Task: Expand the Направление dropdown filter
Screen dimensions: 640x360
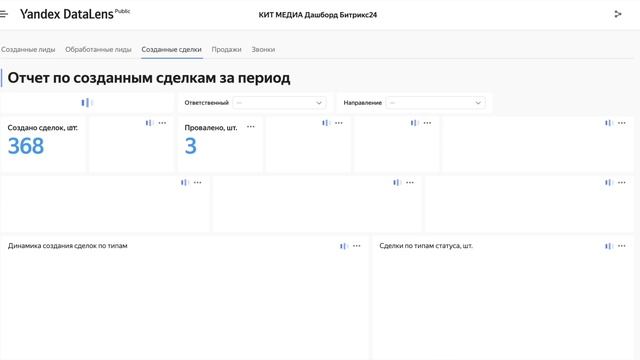Action: pos(436,103)
